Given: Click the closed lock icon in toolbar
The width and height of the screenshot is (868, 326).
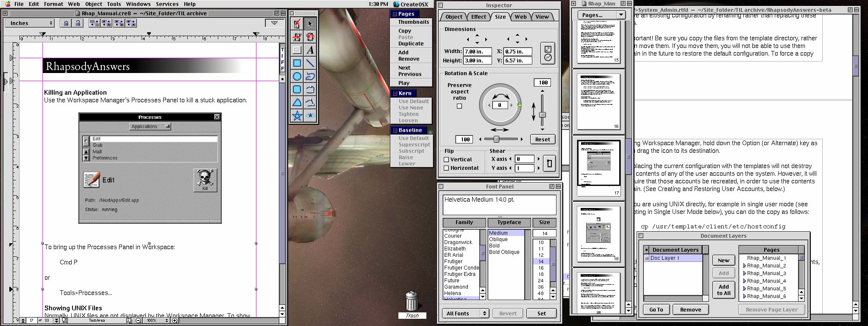Looking at the screenshot, I should coord(66,23).
